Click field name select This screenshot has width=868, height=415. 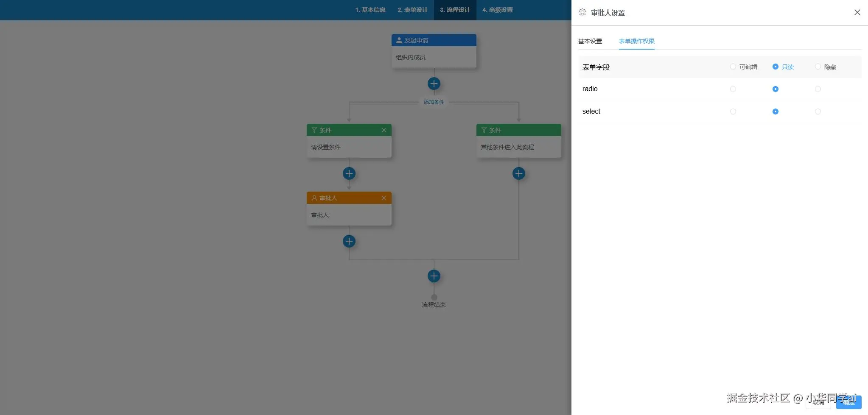pyautogui.click(x=591, y=111)
